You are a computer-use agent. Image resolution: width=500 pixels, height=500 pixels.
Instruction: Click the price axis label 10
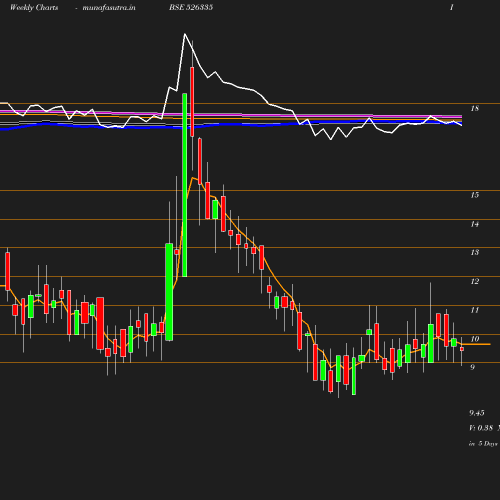tap(475, 339)
